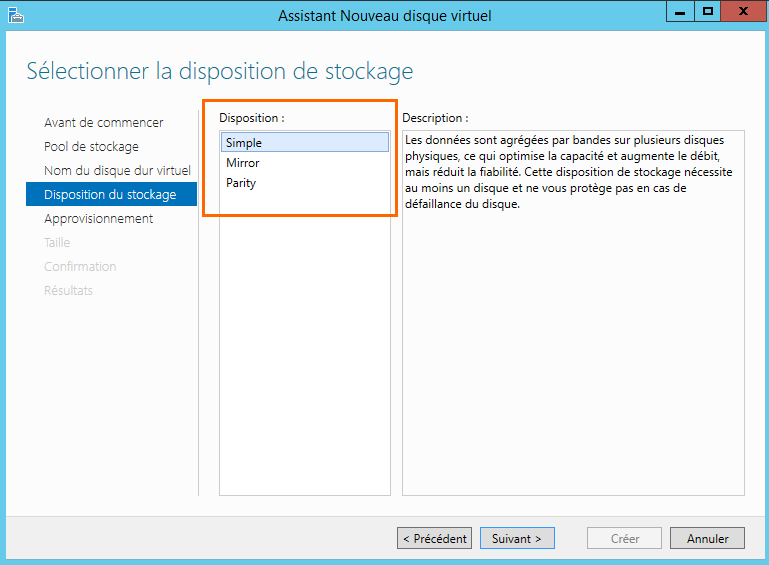Select the Disposition du stockage step

pos(110,195)
